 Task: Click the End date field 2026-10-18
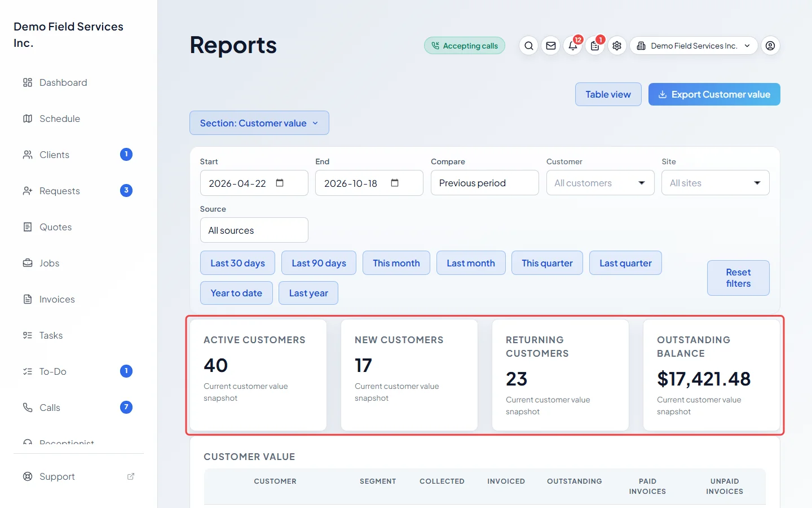(x=369, y=183)
